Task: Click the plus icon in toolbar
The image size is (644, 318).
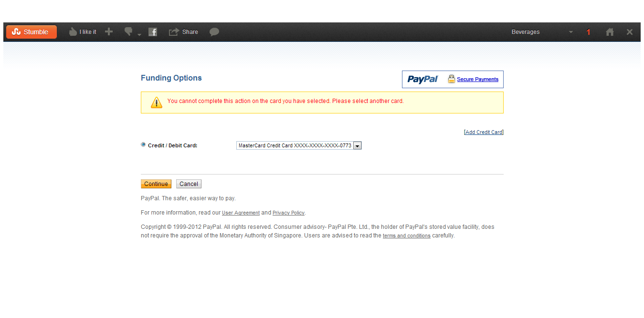Action: click(x=109, y=32)
